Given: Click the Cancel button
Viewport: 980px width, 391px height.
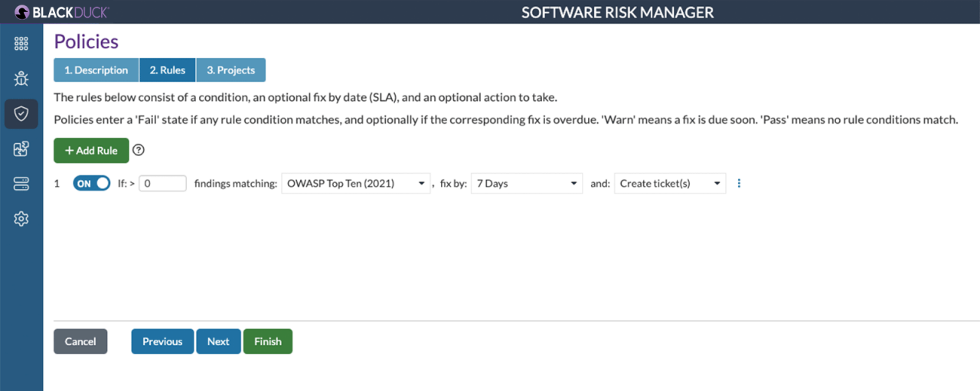Looking at the screenshot, I should pyautogui.click(x=80, y=342).
